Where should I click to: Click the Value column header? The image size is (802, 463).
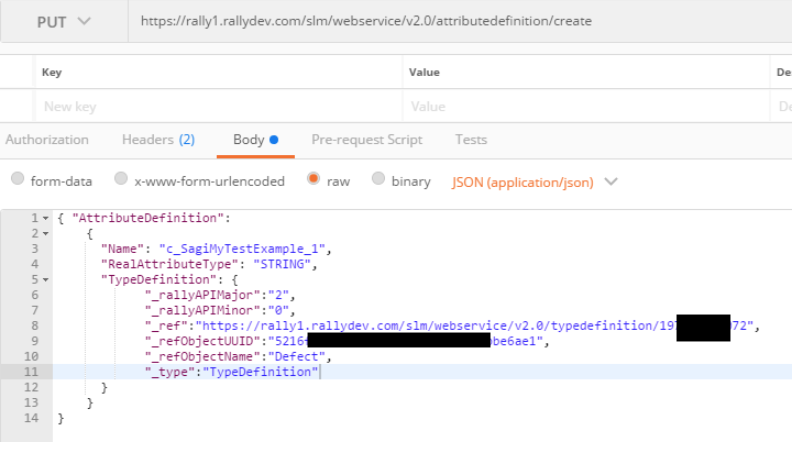tap(424, 72)
